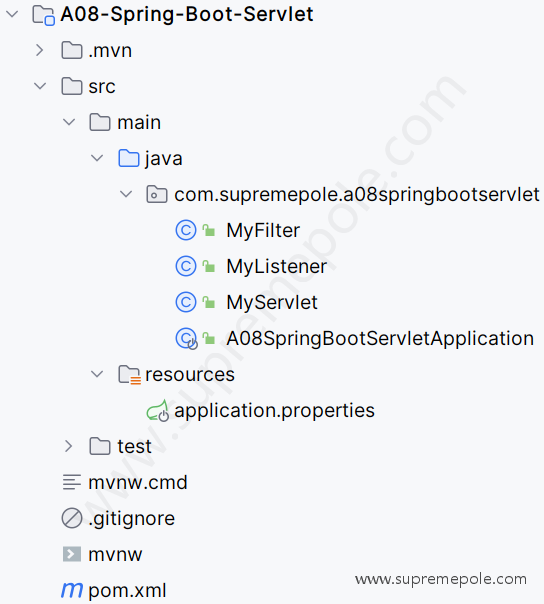This screenshot has width=544, height=604.
Task: Click the .gitignore ignored-file icon
Action: click(72, 518)
